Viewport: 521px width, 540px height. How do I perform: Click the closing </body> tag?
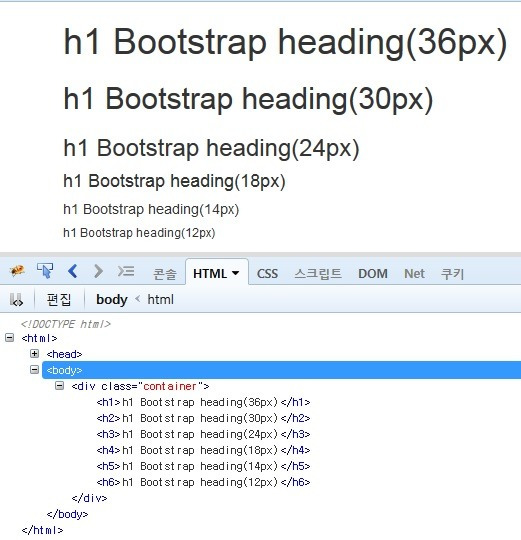(67, 514)
